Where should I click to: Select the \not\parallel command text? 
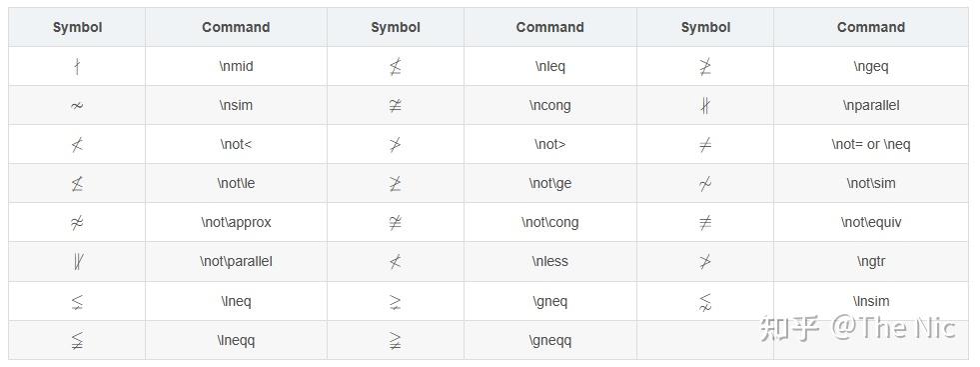pyautogui.click(x=236, y=261)
